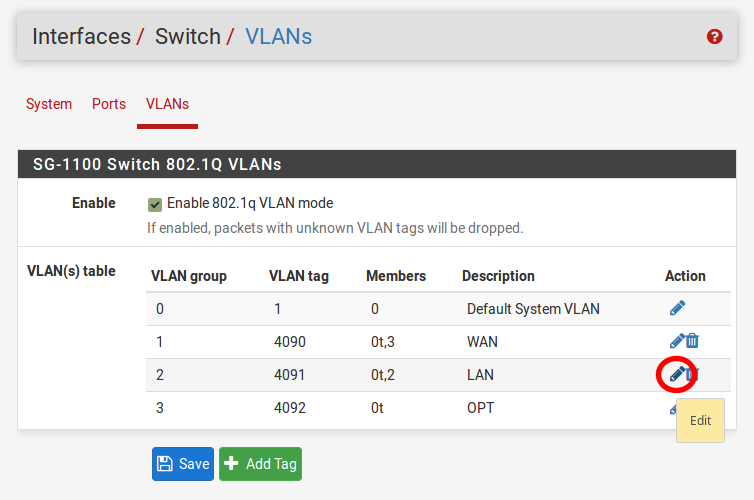Click the Edit tooltip popup
The width and height of the screenshot is (754, 500).
700,421
